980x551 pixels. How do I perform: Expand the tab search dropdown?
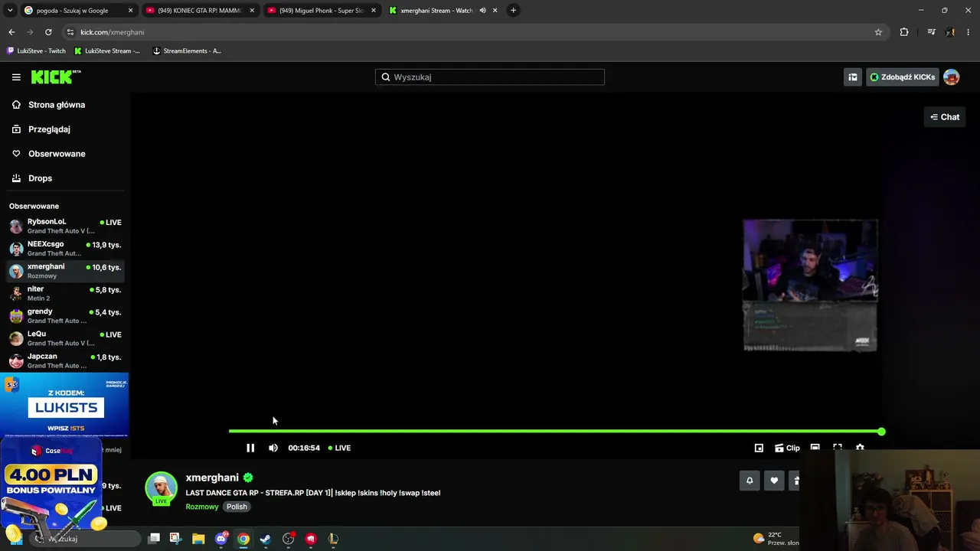click(x=10, y=11)
